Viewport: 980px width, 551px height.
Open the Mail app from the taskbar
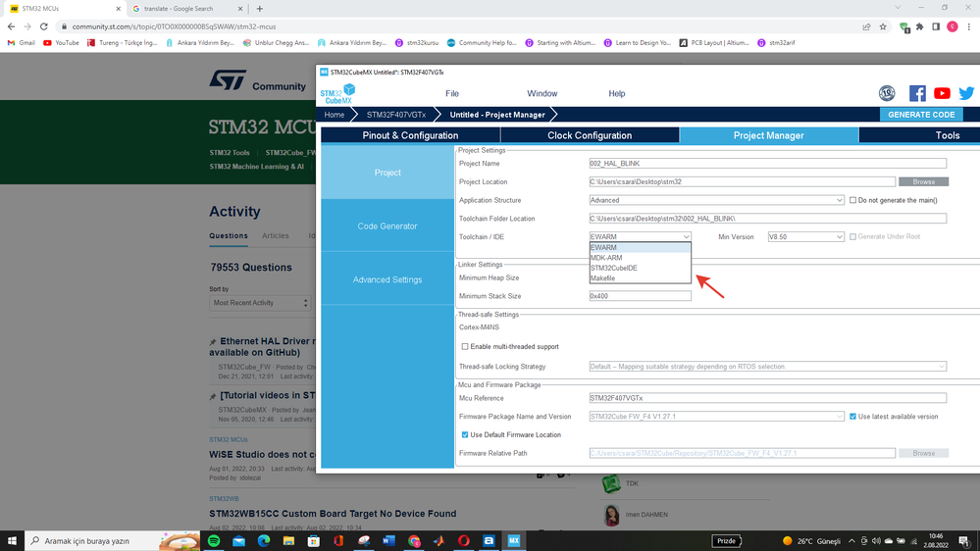coord(238,541)
